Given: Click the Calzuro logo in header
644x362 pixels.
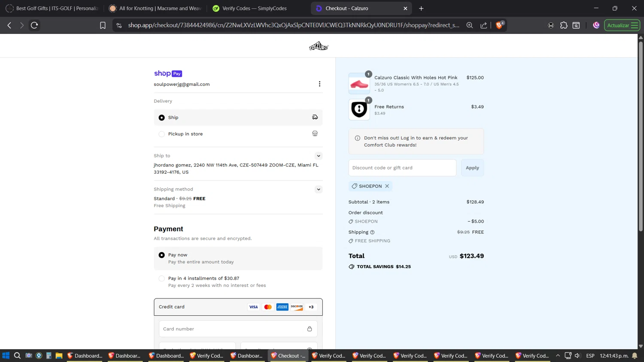Looking at the screenshot, I should [x=319, y=46].
